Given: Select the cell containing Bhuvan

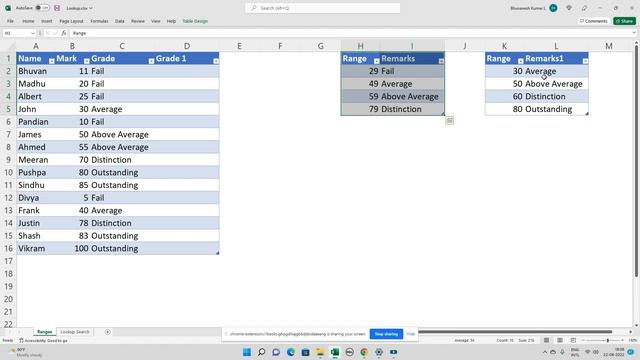Looking at the screenshot, I should (x=36, y=71).
